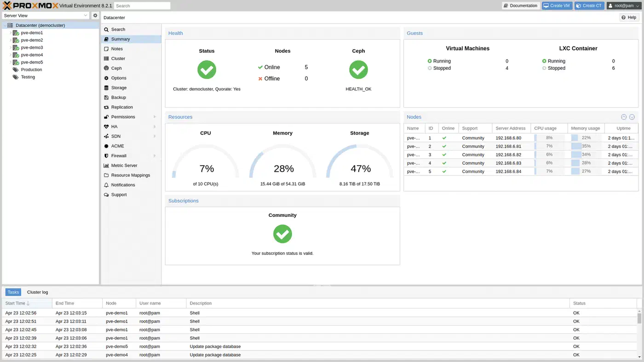The width and height of the screenshot is (644, 362).
Task: Select the Replication entry in sidebar
Action: (121, 107)
